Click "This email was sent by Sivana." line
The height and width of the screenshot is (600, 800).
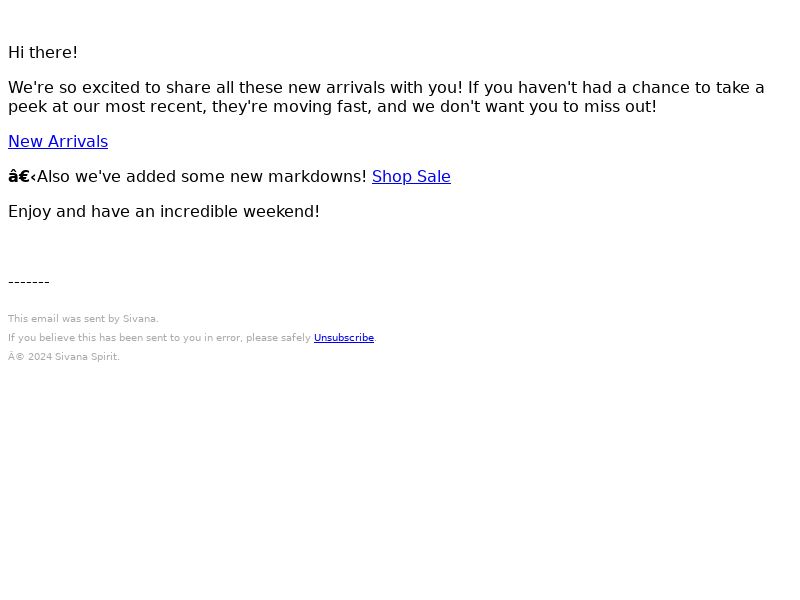click(x=83, y=318)
